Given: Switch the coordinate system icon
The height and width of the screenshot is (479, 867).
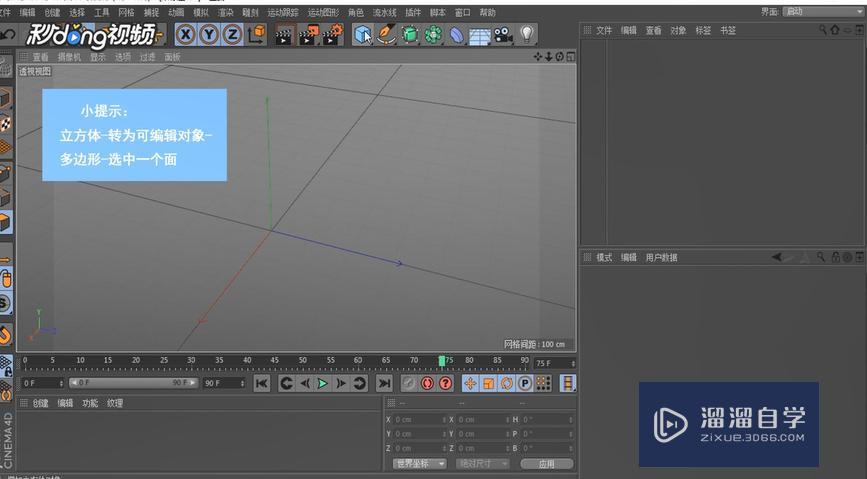Looking at the screenshot, I should point(257,35).
